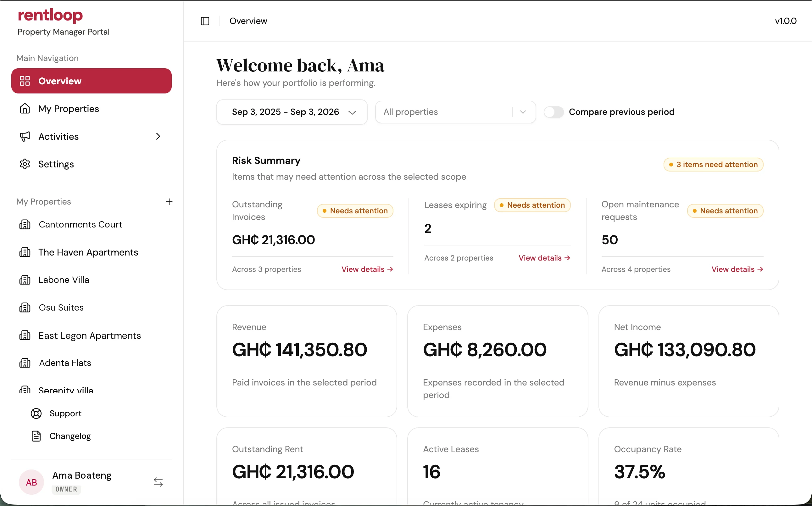
Task: View details for Outstanding Invoices
Action: click(367, 269)
